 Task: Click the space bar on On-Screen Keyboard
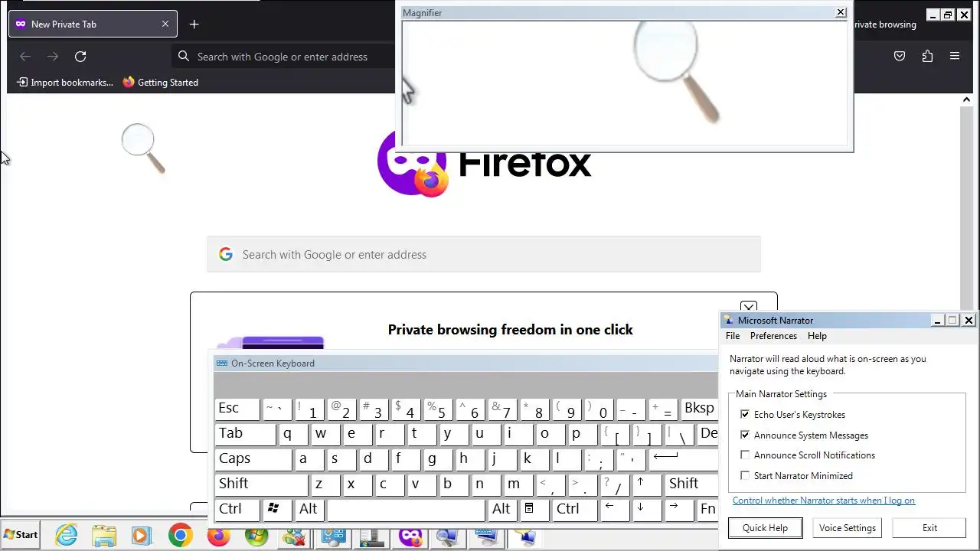click(406, 510)
